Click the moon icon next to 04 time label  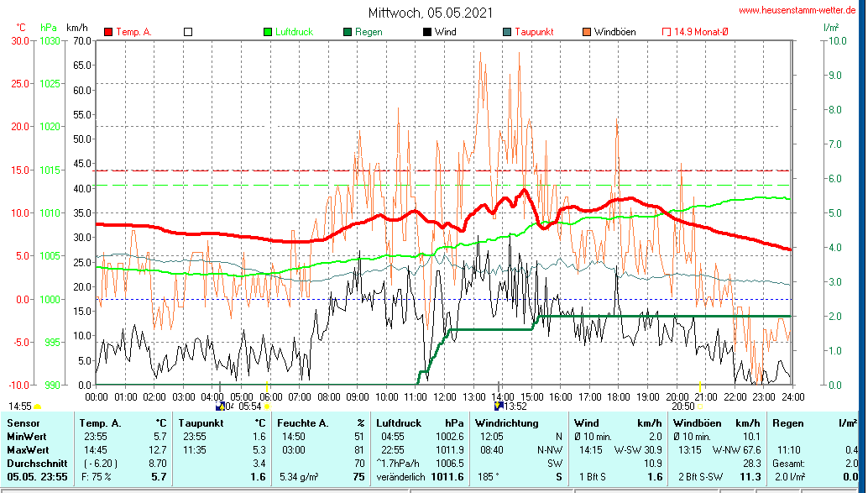click(x=220, y=406)
